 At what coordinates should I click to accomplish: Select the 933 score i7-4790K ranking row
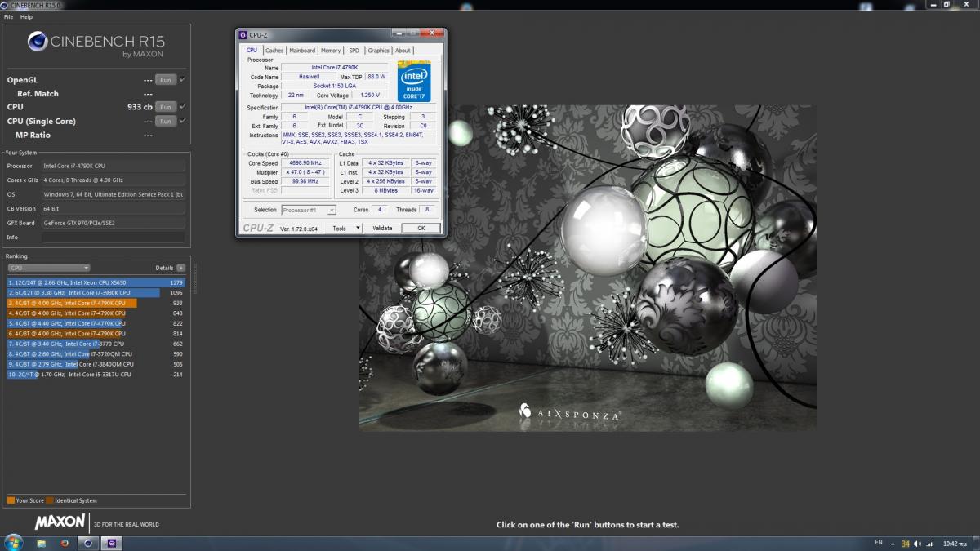[96, 303]
